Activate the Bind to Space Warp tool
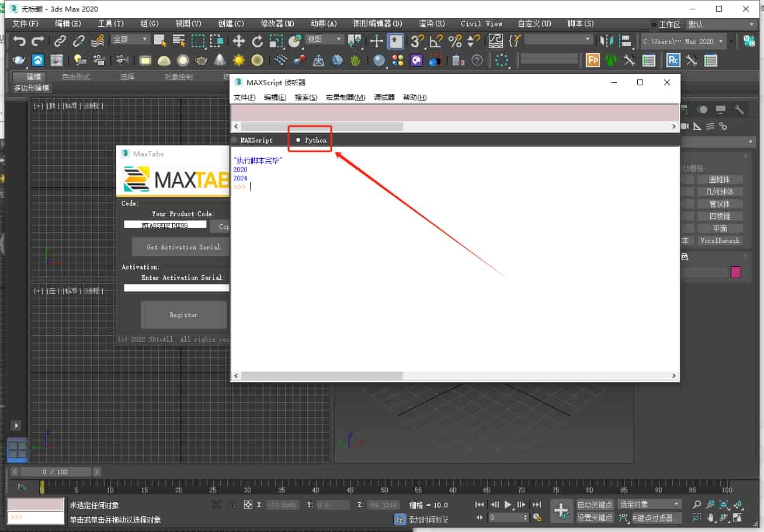The height and width of the screenshot is (532, 764). (x=99, y=41)
